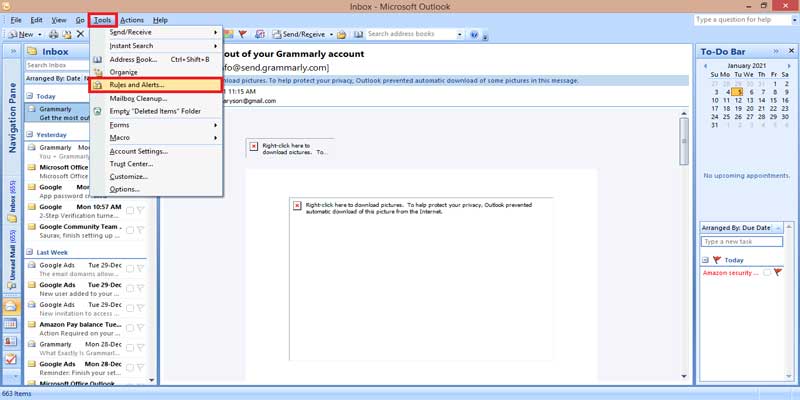The image size is (800, 400).
Task: Click the Arranged By: Date column header
Action: [x=54, y=78]
